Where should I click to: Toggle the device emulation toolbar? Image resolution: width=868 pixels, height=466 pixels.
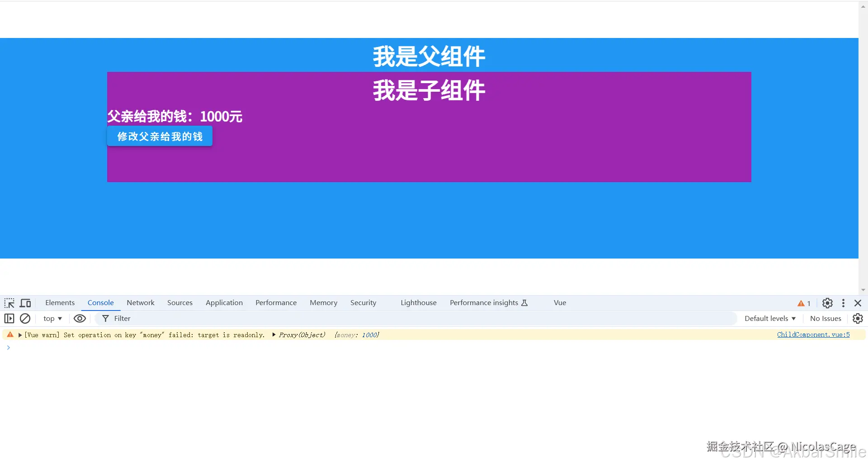(x=25, y=303)
